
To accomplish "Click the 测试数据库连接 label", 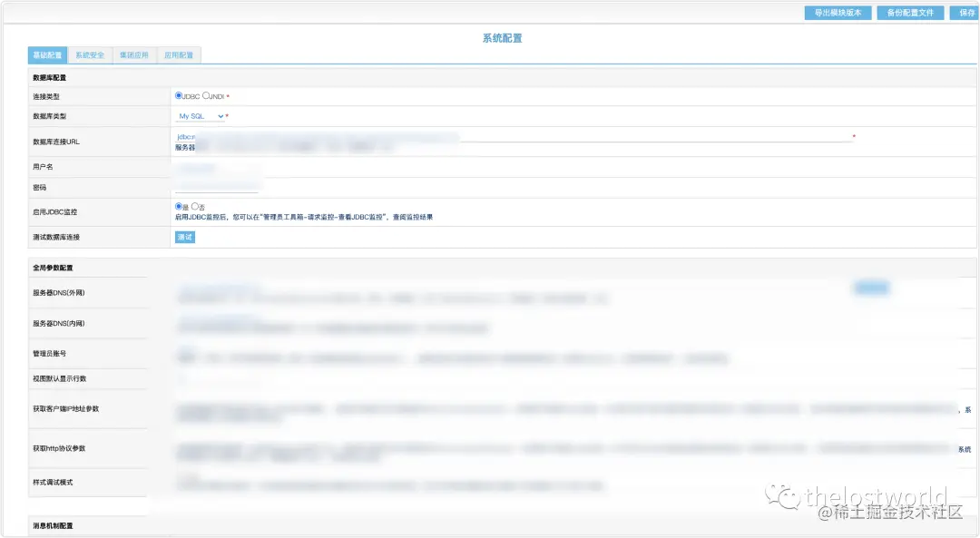I will pyautogui.click(x=56, y=237).
